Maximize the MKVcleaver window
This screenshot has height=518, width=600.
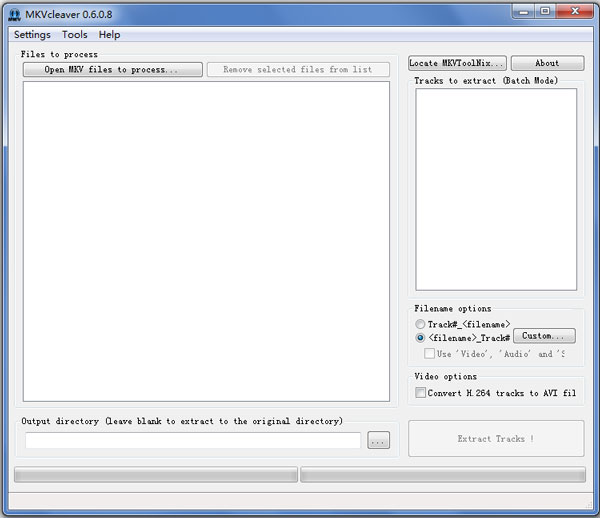(545, 11)
